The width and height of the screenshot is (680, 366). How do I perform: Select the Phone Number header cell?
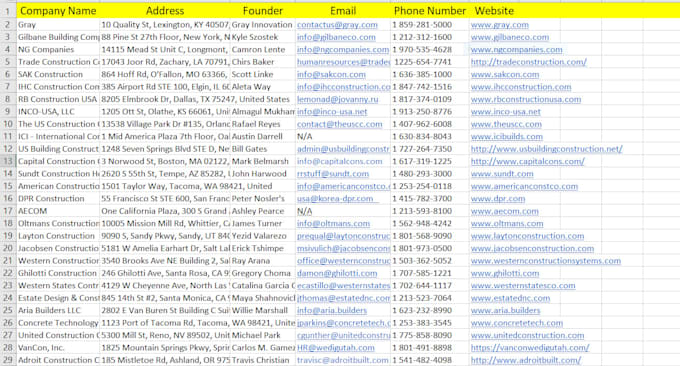tap(430, 11)
